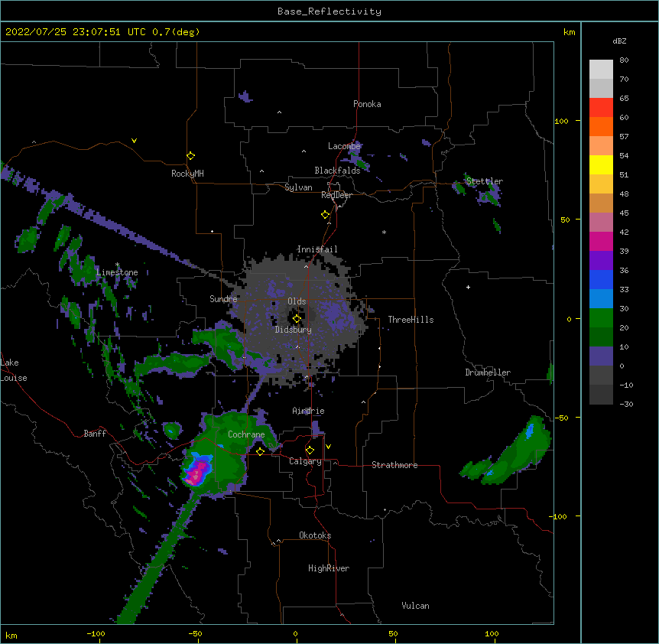Select the 39 dBZ purple color swatch
The image size is (659, 644).
tap(601, 260)
